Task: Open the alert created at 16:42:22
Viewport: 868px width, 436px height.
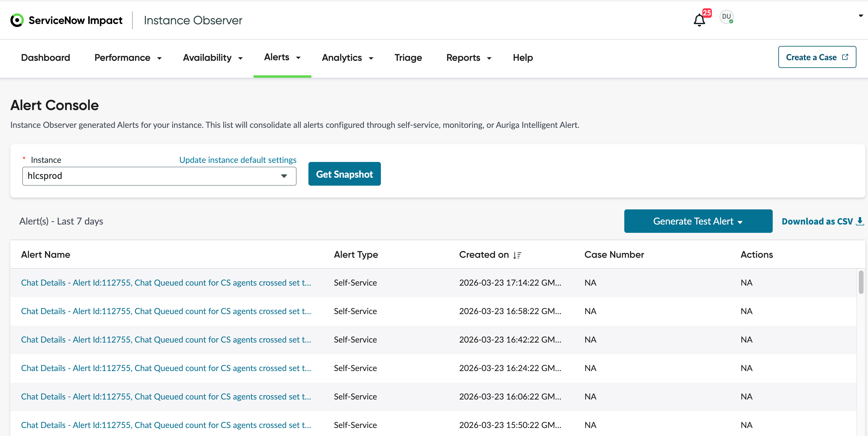Action: click(166, 339)
